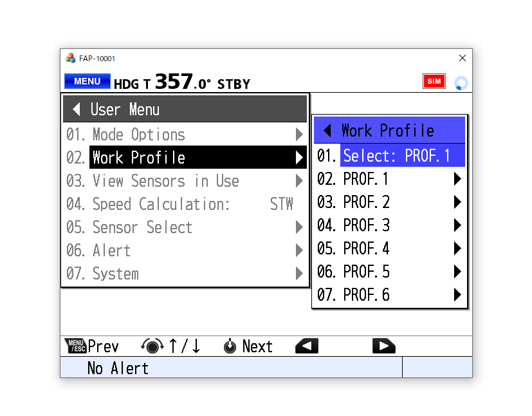Expand the arrow beside PROF. 3
532x416 pixels.
[457, 225]
